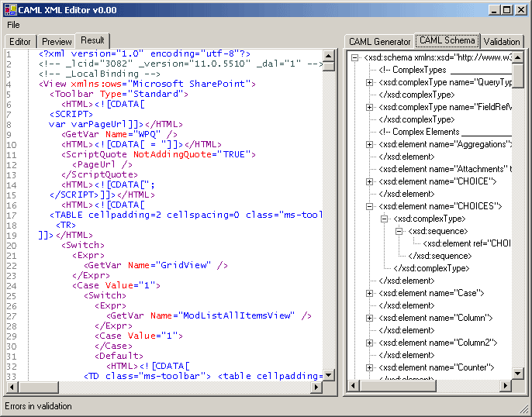
Task: Expand the Case element node
Action: (x=369, y=293)
